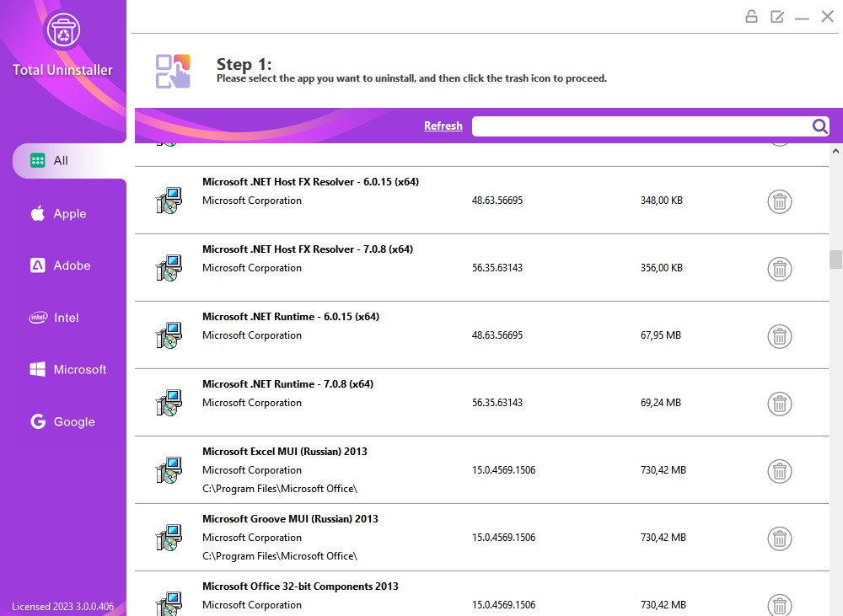
Task: Select 'Microsoft Office 32-bit Components 2013' title
Action: tap(301, 587)
